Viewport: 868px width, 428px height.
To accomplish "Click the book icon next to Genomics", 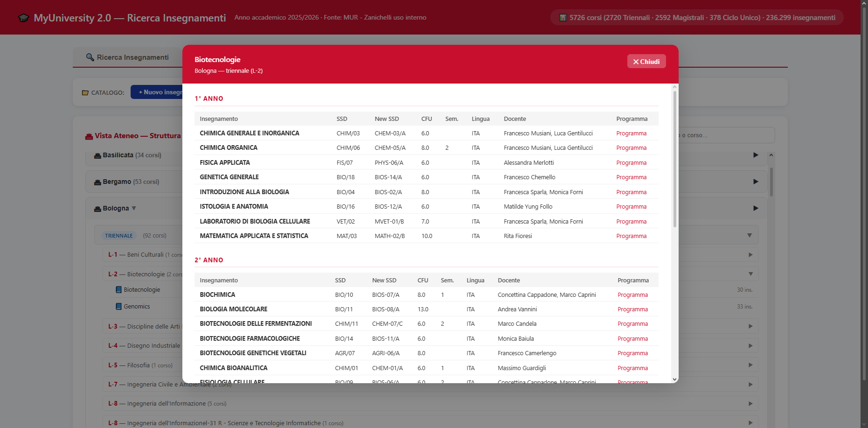I will [118, 307].
